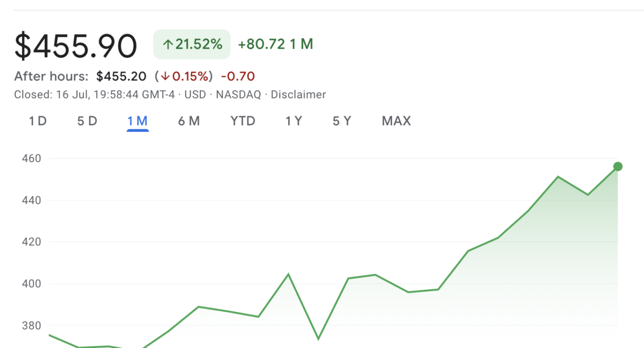Click the active 1 M range tab
The image size is (644, 348).
coord(138,121)
